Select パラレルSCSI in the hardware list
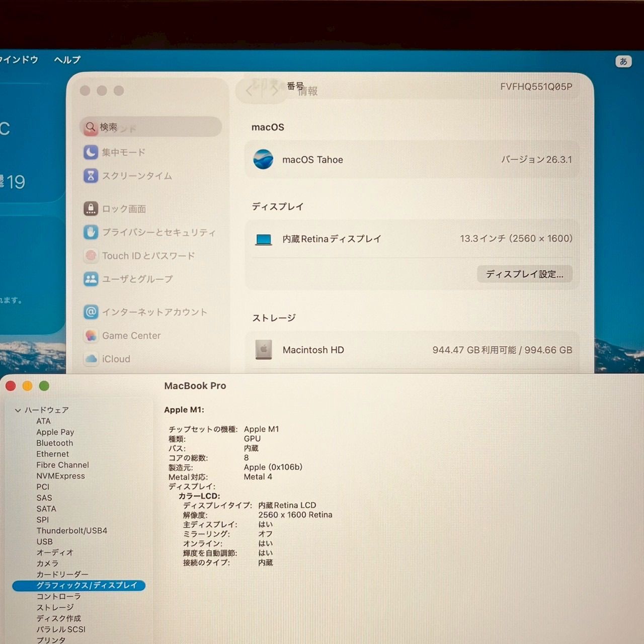The image size is (644, 644). (x=61, y=629)
